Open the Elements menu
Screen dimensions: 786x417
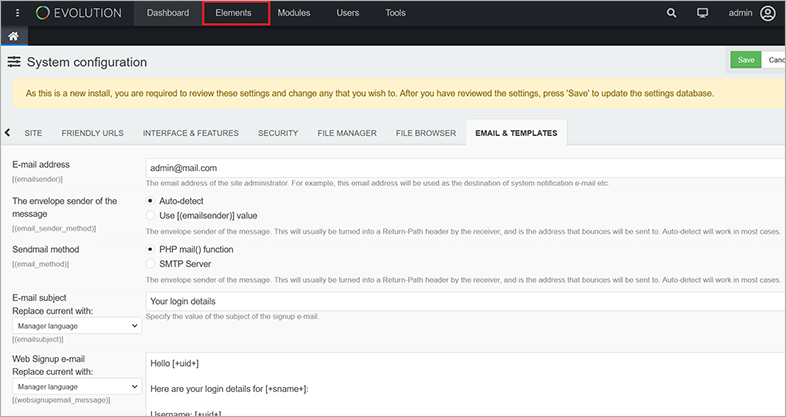(x=235, y=13)
